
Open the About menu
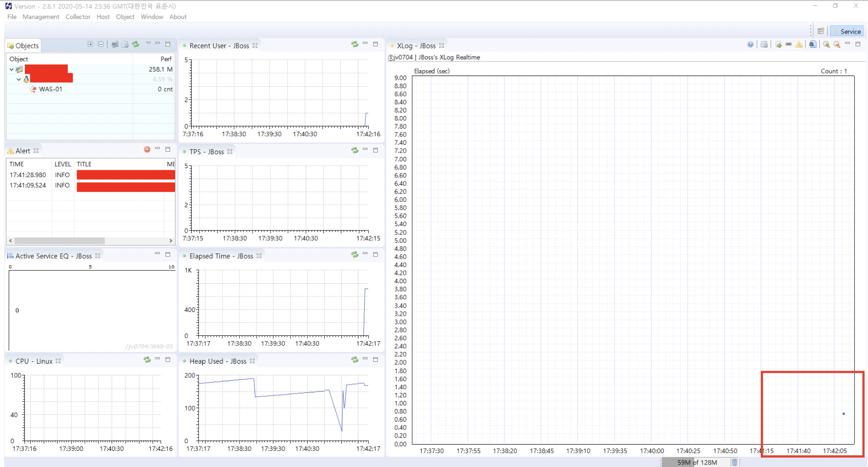click(x=178, y=17)
